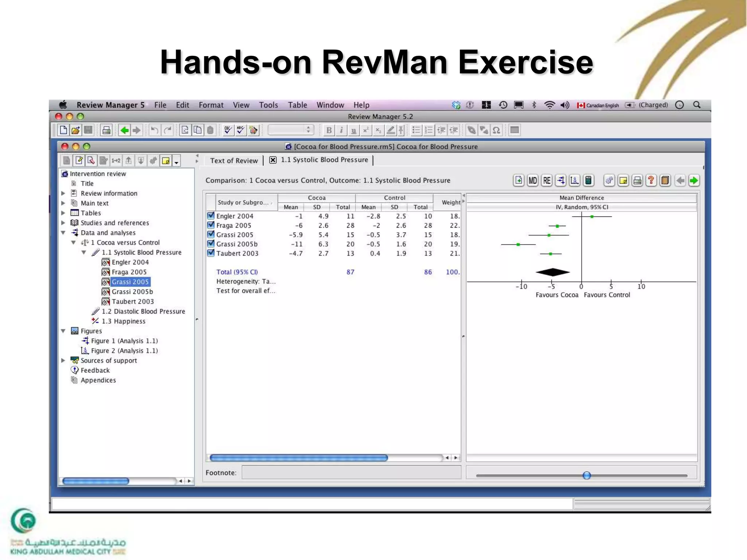The width and height of the screenshot is (747, 560).
Task: Uncheck the Grassi 2005 study checkbox
Action: coord(210,234)
